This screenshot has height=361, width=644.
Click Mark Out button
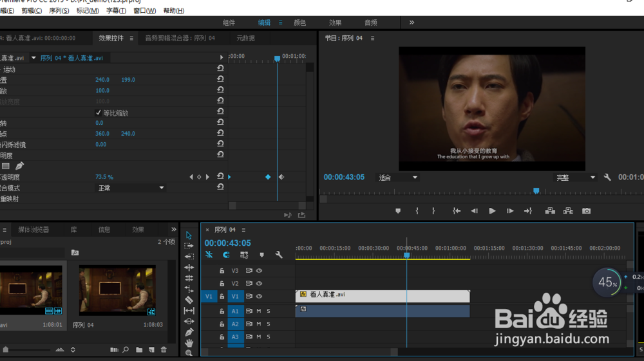433,211
